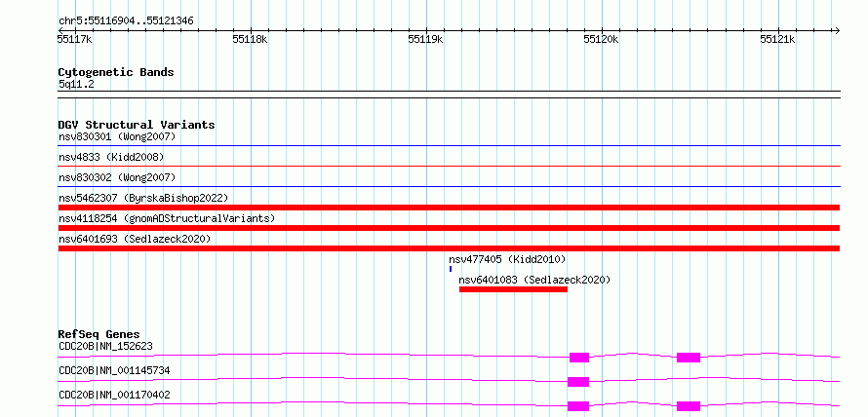Click the chr5:55116904..55121346 region label
Viewport: 868px width, 417px height.
(126, 20)
